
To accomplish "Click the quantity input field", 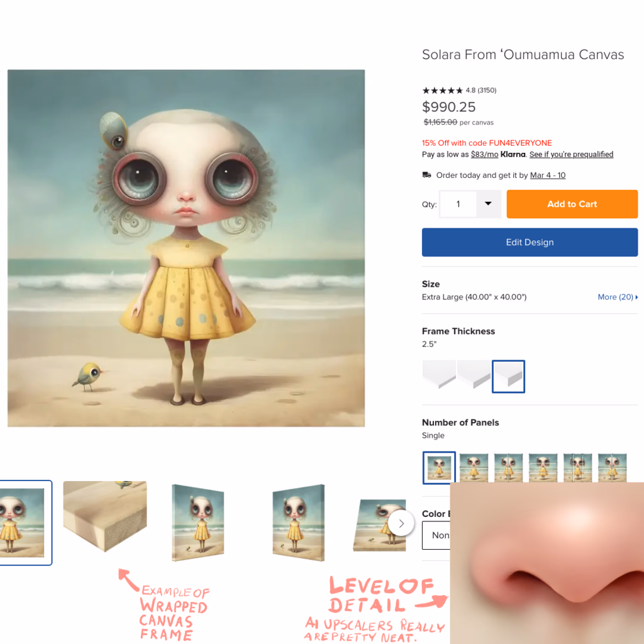I will point(458,204).
